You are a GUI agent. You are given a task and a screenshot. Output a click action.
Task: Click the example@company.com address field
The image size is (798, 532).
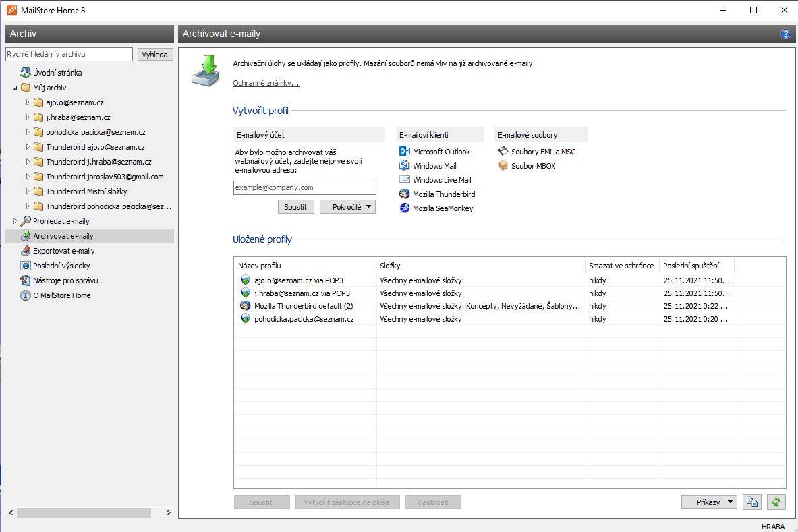coord(304,187)
